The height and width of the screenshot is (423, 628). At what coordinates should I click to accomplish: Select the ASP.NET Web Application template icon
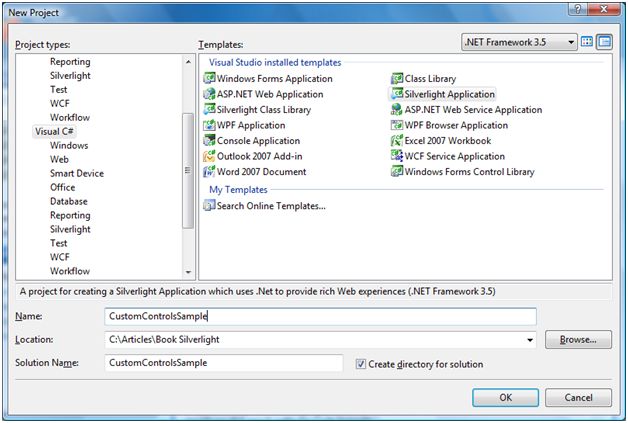coord(209,94)
